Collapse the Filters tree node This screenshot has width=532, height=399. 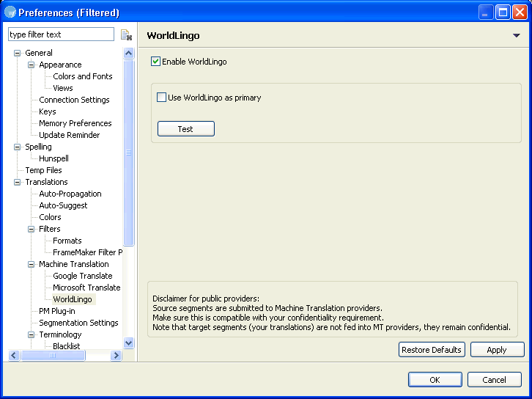(31, 230)
